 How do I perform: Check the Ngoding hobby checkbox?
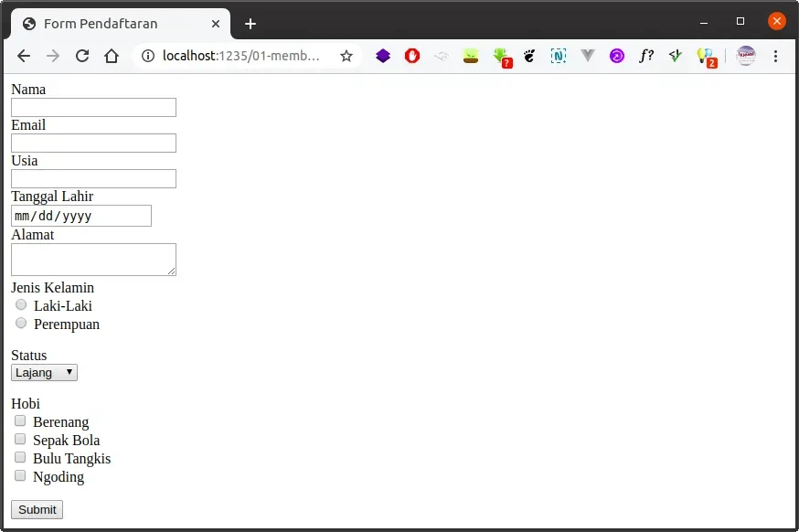point(20,476)
